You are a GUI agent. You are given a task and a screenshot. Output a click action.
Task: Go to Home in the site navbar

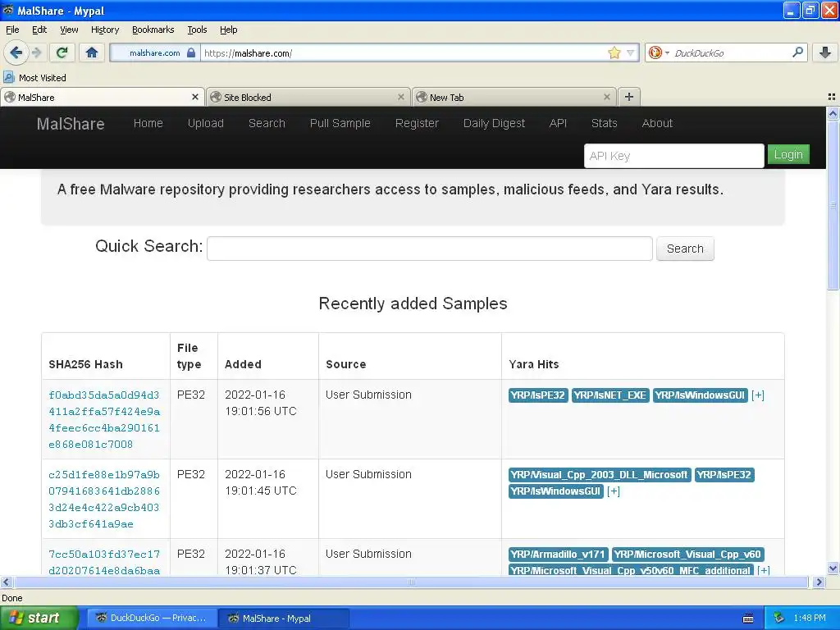148,123
